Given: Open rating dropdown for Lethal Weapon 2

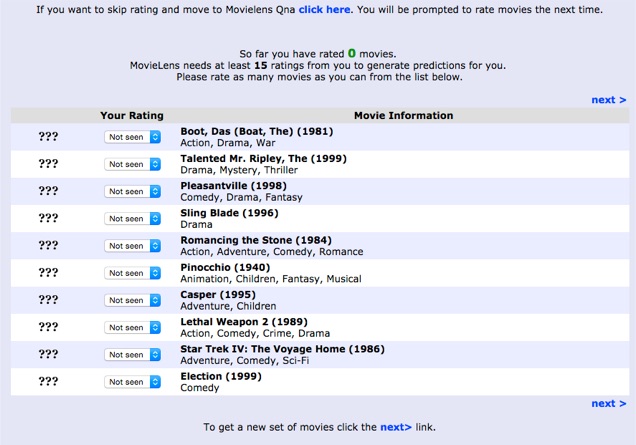Looking at the screenshot, I should (x=133, y=327).
